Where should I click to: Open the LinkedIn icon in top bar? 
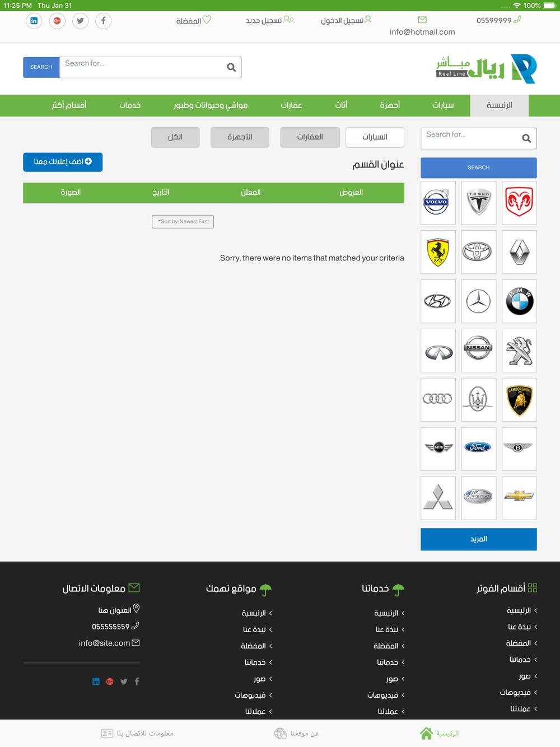point(34,21)
